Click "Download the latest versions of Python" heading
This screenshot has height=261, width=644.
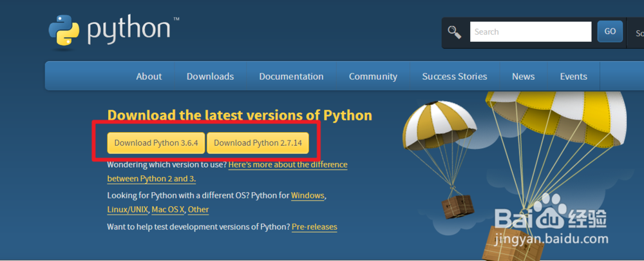tap(240, 115)
